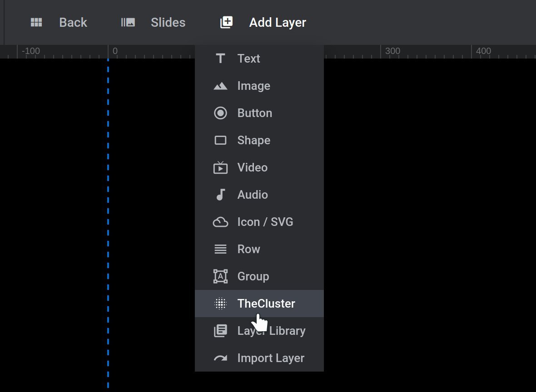Add a Text layer
Viewport: 536px width, 392px height.
tap(259, 59)
